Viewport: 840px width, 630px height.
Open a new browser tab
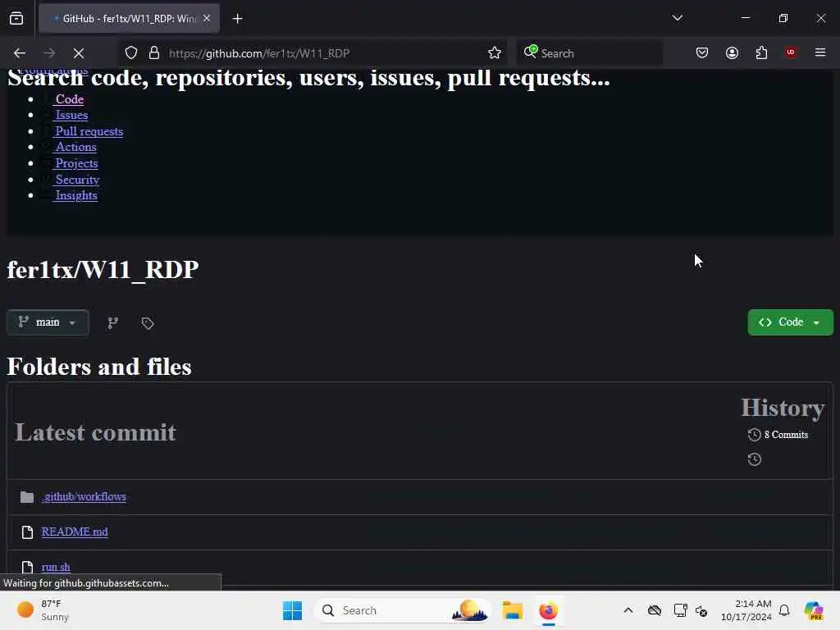[x=237, y=19]
